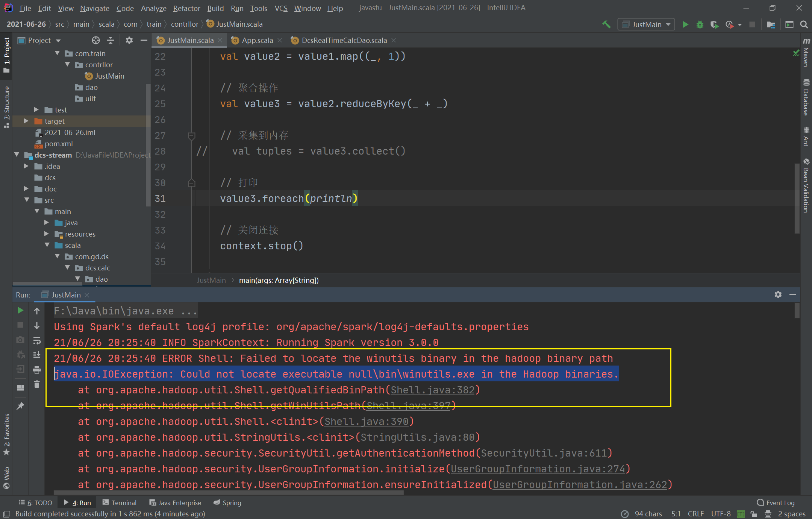Click the Debug bug icon
This screenshot has height=519, width=812.
tap(700, 24)
